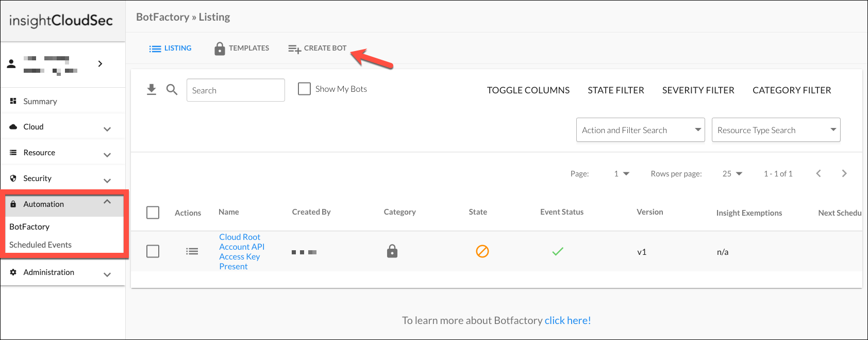Sort by the Category column header
The height and width of the screenshot is (340, 868).
tap(399, 212)
